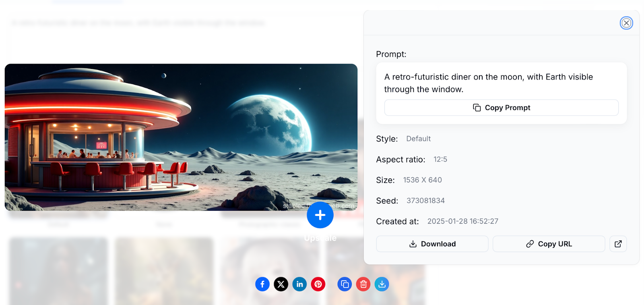Click the Copy Prompt button
The width and height of the screenshot is (644, 305).
coord(501,108)
